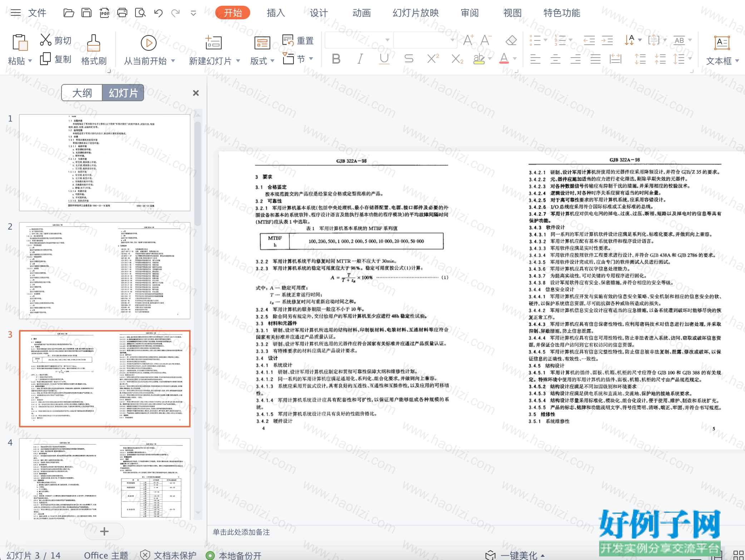Decrease the paragraph indent
Screen dimensions: 745x560
click(589, 40)
